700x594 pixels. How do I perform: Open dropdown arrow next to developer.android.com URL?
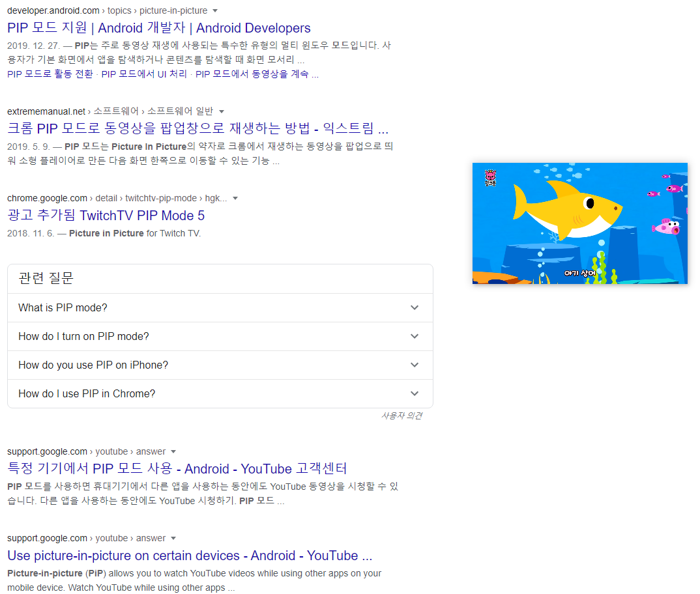(x=215, y=10)
